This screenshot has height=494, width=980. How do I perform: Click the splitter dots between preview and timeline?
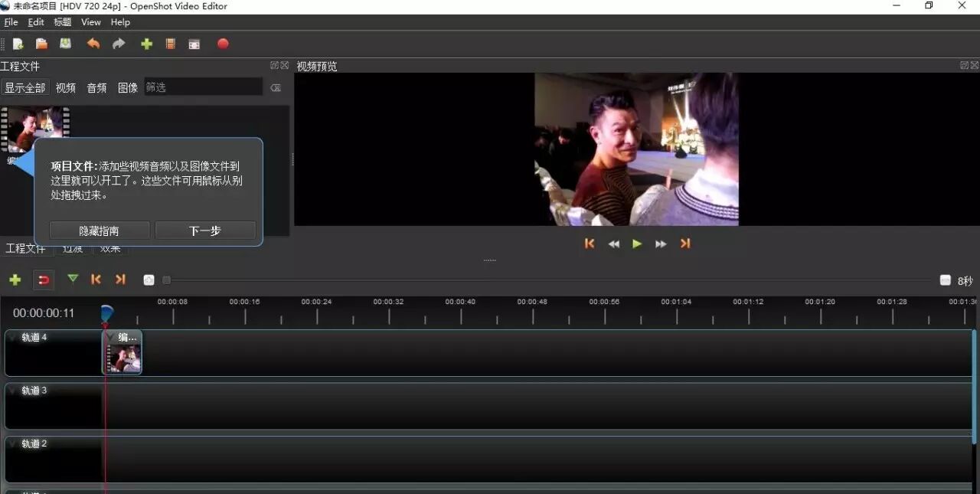(x=490, y=260)
